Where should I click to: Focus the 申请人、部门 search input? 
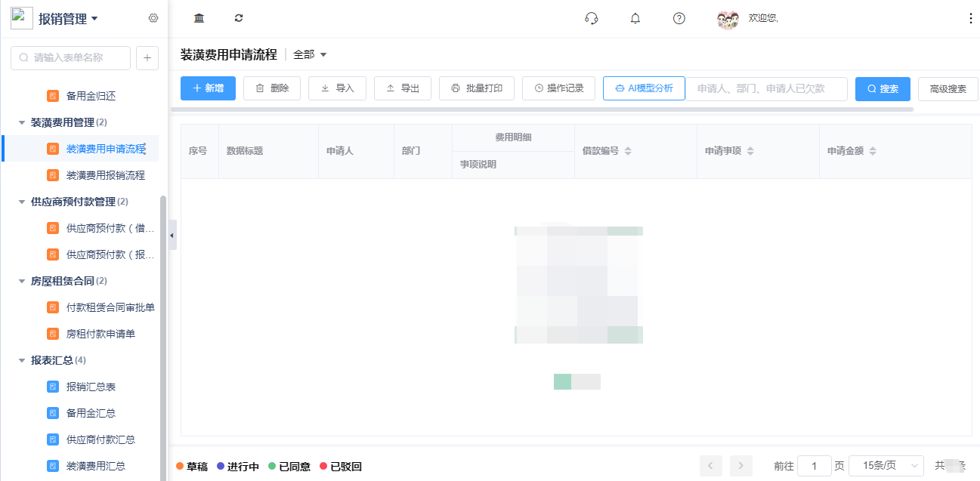[766, 88]
